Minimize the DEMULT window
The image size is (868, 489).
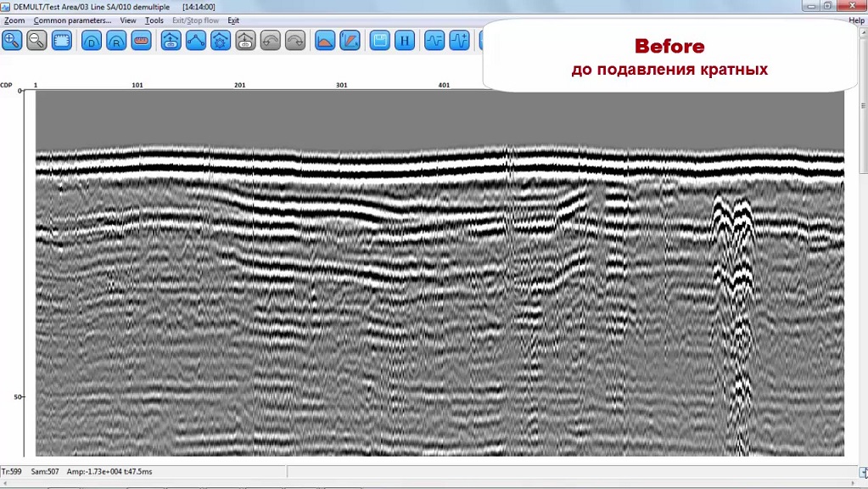click(x=811, y=6)
